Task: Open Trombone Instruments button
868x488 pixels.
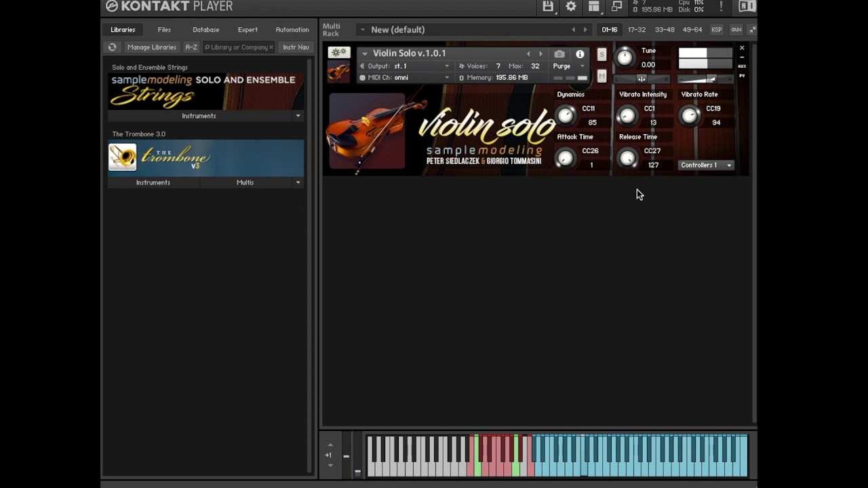Action: coord(153,182)
